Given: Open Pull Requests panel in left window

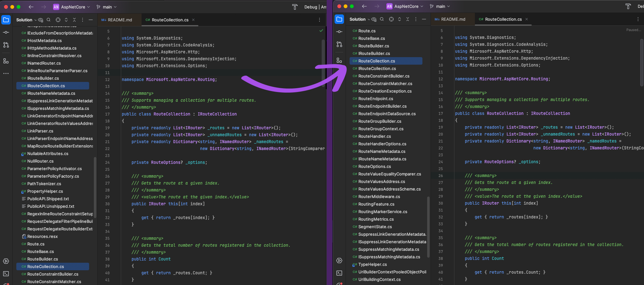Looking at the screenshot, I should 6,45.
